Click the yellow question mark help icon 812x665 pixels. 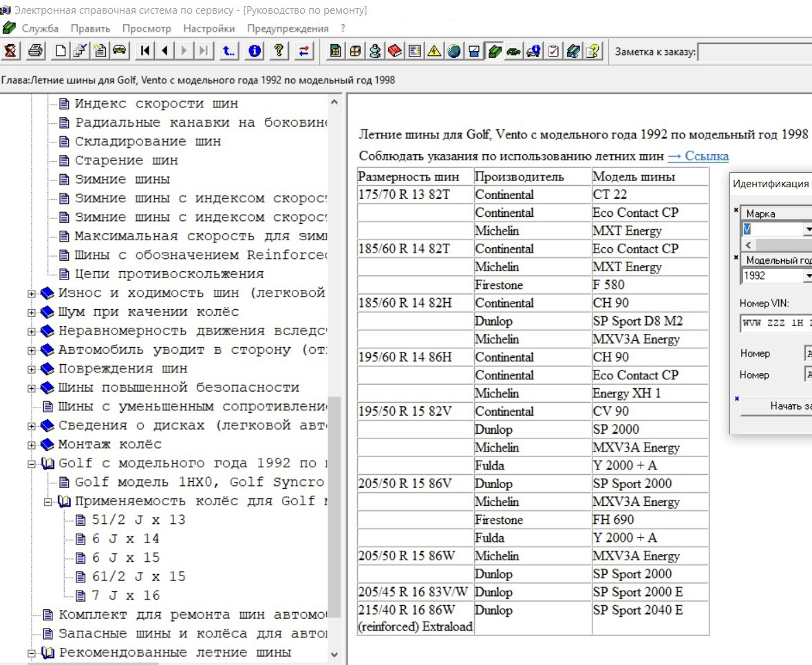[x=279, y=51]
